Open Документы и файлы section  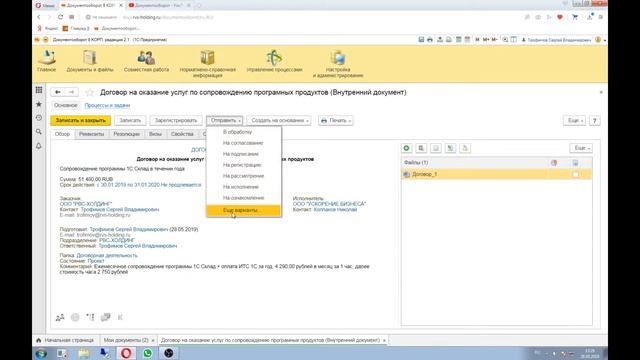point(90,61)
